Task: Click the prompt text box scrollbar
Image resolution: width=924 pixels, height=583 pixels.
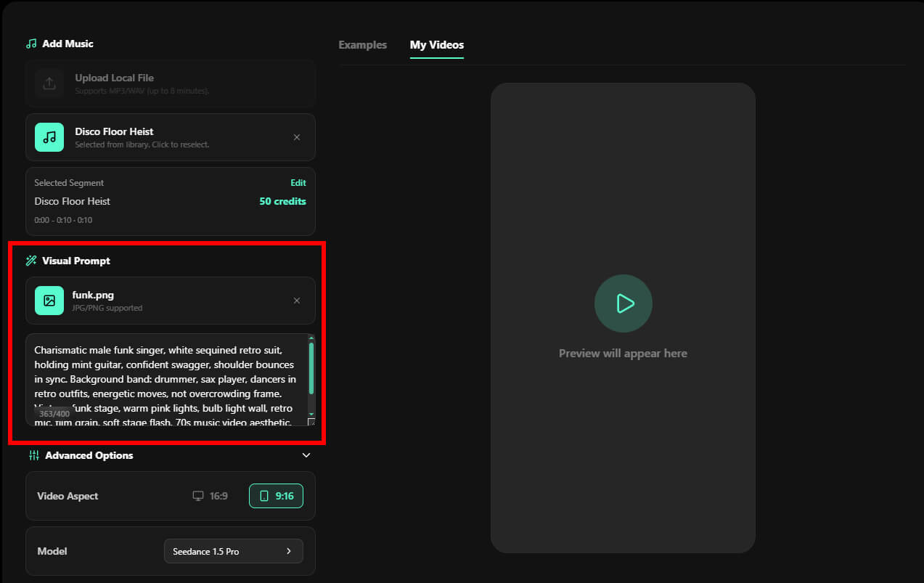Action: [x=311, y=369]
